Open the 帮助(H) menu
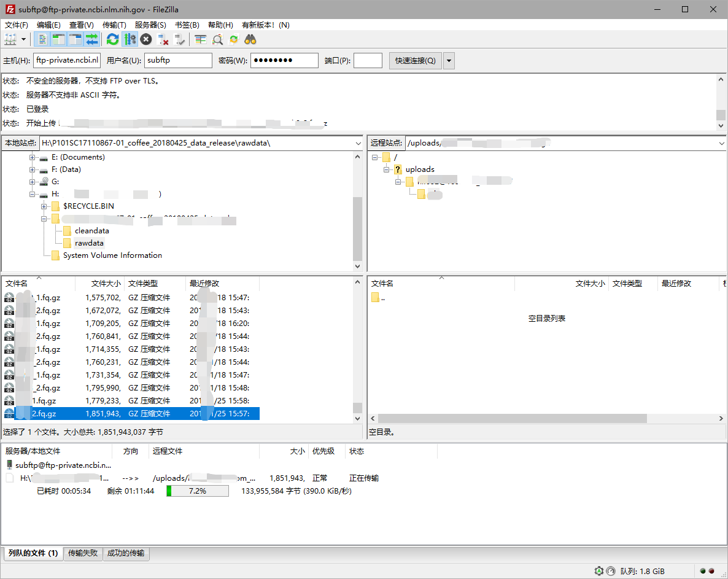Viewport: 728px width, 579px height. click(x=220, y=25)
